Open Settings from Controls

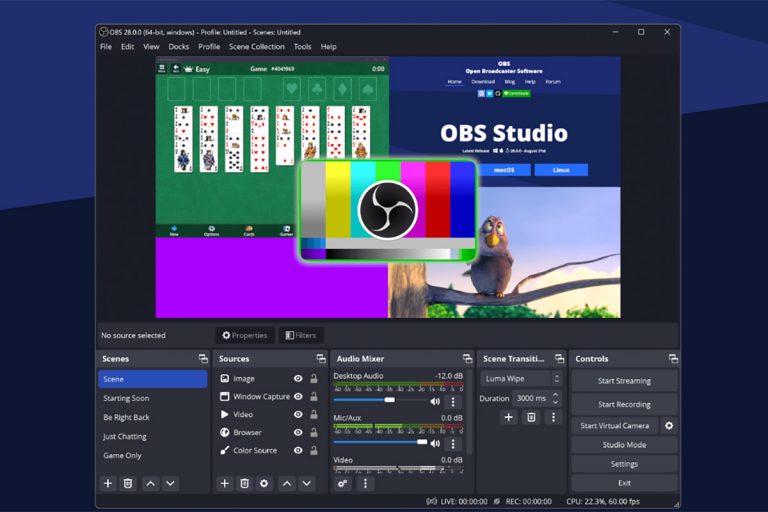[x=624, y=464]
